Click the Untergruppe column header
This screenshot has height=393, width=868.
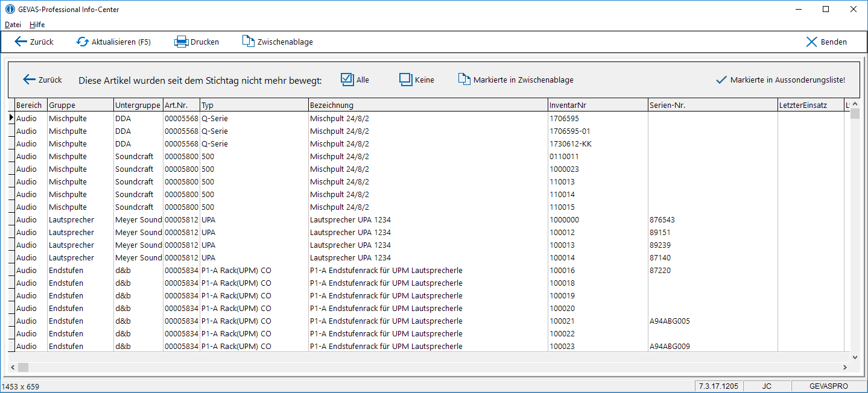pyautogui.click(x=138, y=105)
